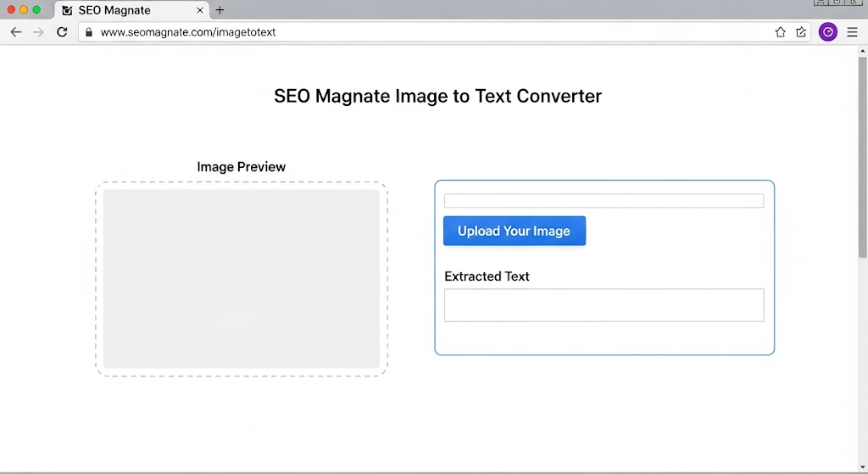Screen dimensions: 868x474
Task: Open the purple circular profile icon
Action: pyautogui.click(x=828, y=32)
